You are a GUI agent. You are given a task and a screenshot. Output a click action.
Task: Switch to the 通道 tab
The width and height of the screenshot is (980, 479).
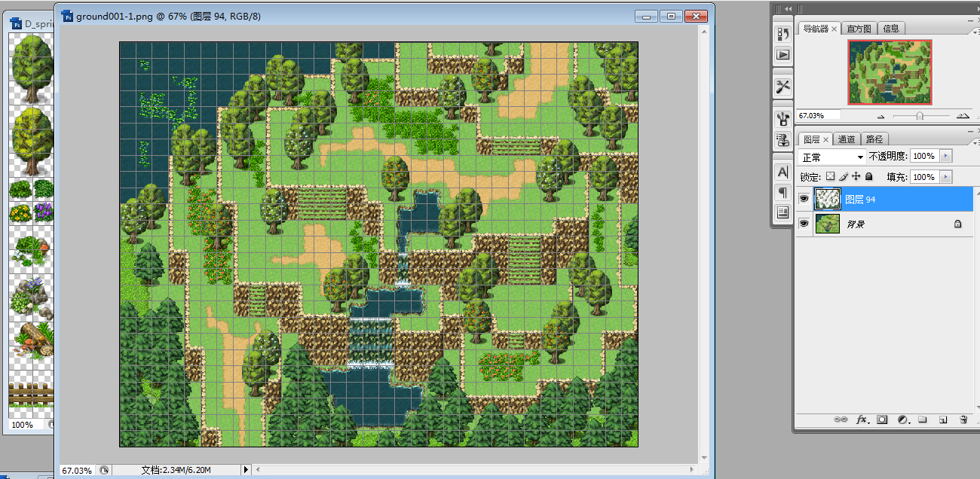[847, 139]
